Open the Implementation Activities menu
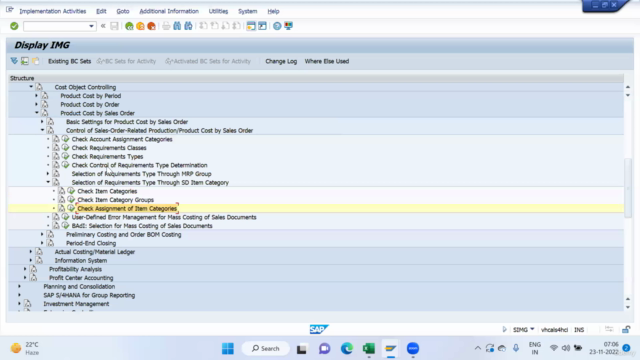 pos(53,11)
